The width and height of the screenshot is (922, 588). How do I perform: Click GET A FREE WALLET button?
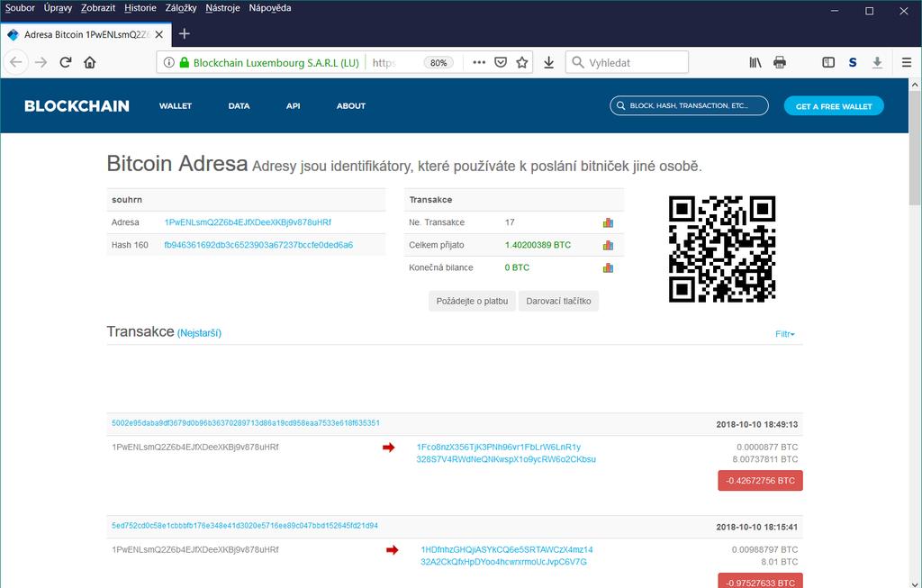coord(834,106)
